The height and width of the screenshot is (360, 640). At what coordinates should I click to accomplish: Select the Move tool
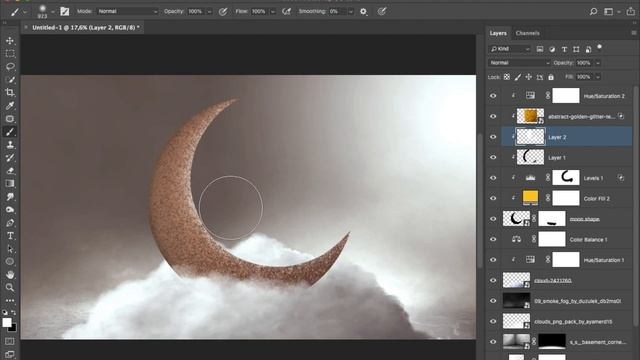[x=10, y=41]
